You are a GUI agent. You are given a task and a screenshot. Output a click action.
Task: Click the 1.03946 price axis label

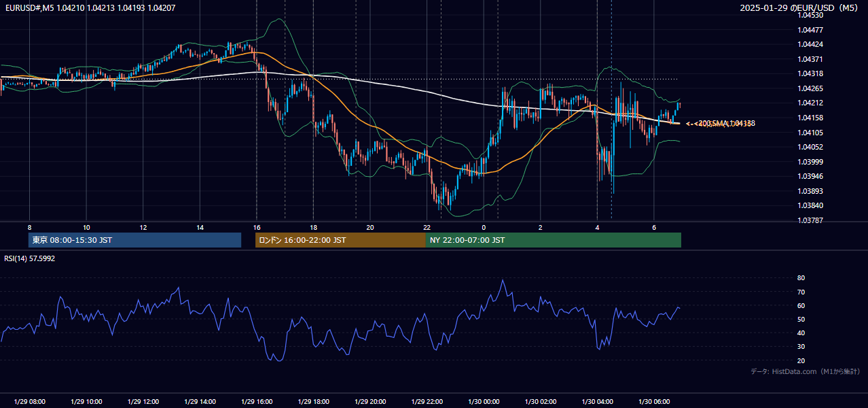tap(811, 176)
